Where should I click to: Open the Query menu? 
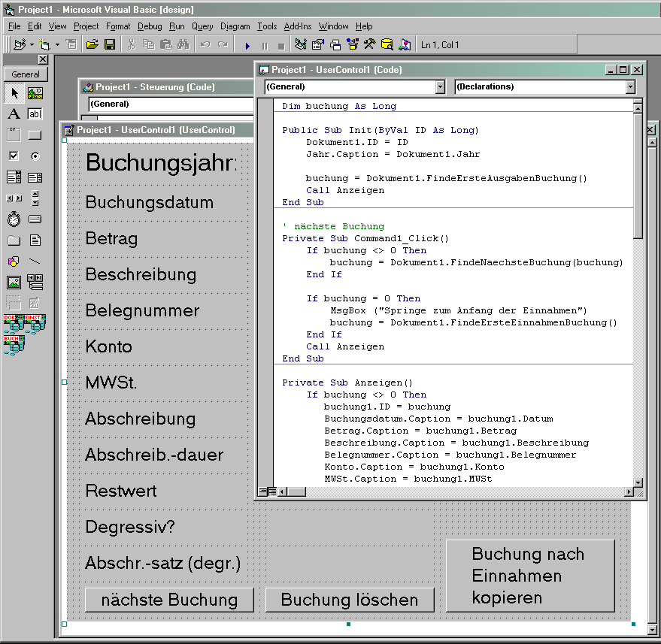click(202, 26)
